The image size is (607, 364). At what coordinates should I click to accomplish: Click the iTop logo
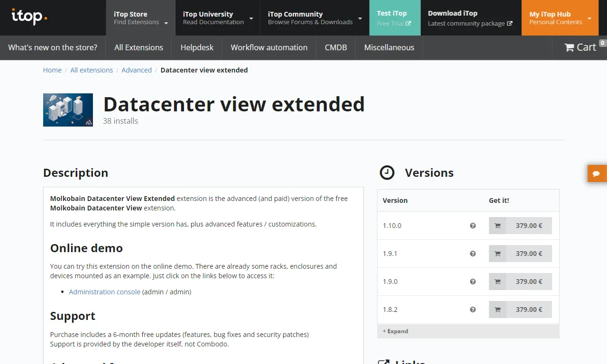click(x=29, y=17)
